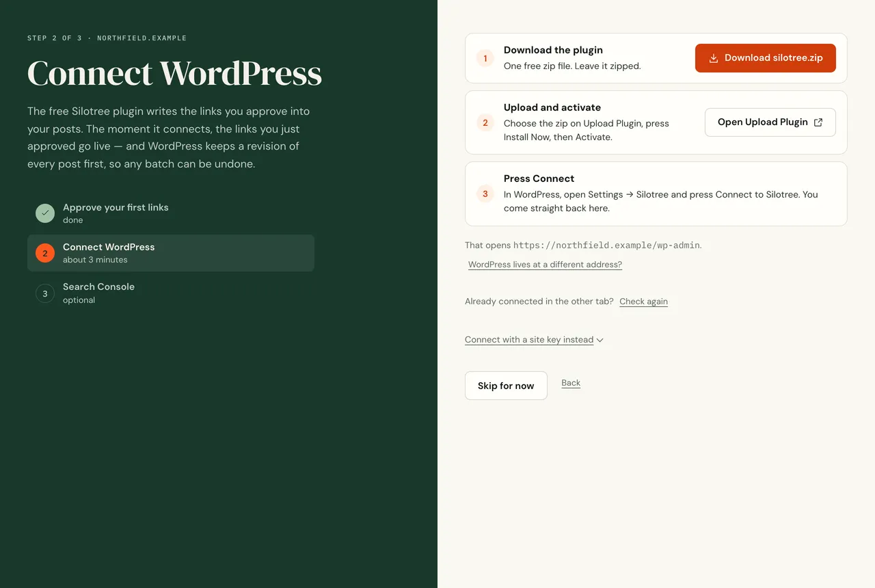Click the Press Connect heading
The image size is (875, 588).
(x=539, y=178)
